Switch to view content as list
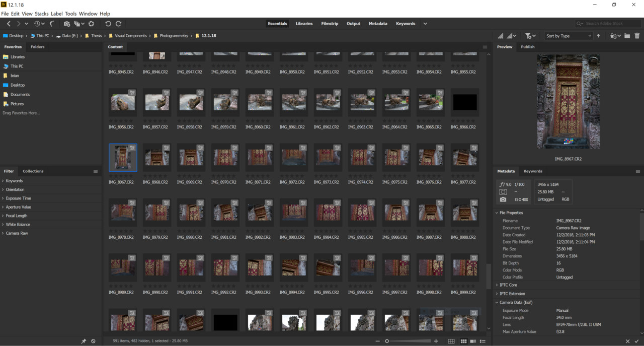The image size is (644, 346). coord(482,341)
